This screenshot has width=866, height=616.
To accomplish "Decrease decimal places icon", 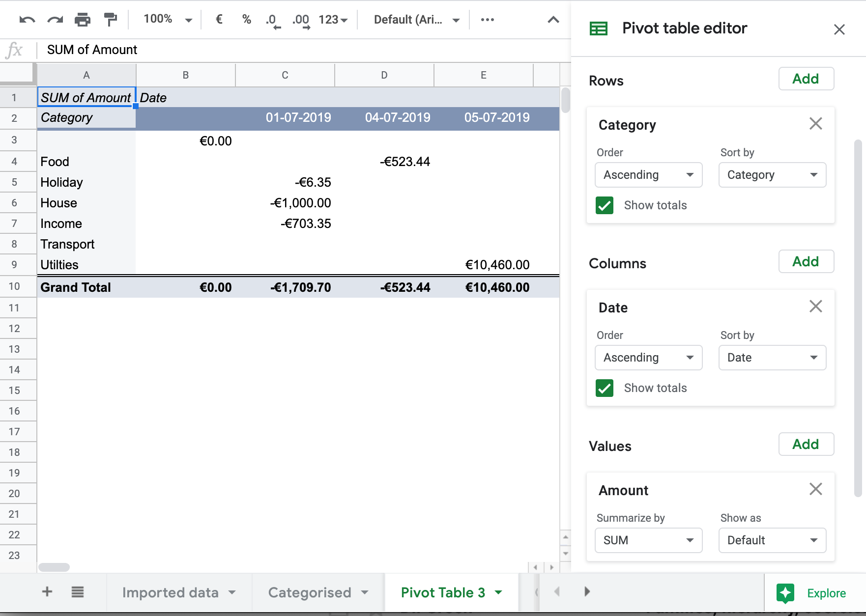I will pos(271,20).
